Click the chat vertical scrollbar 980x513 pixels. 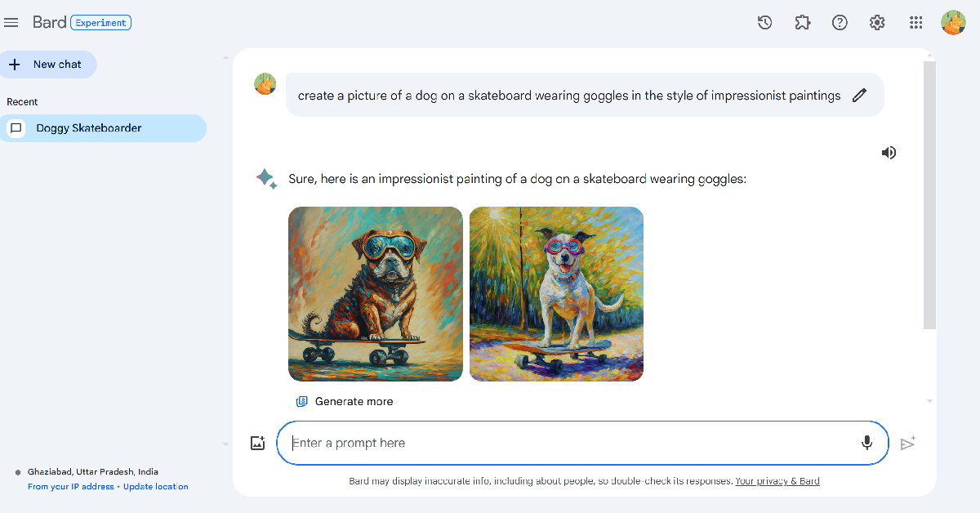[x=929, y=196]
